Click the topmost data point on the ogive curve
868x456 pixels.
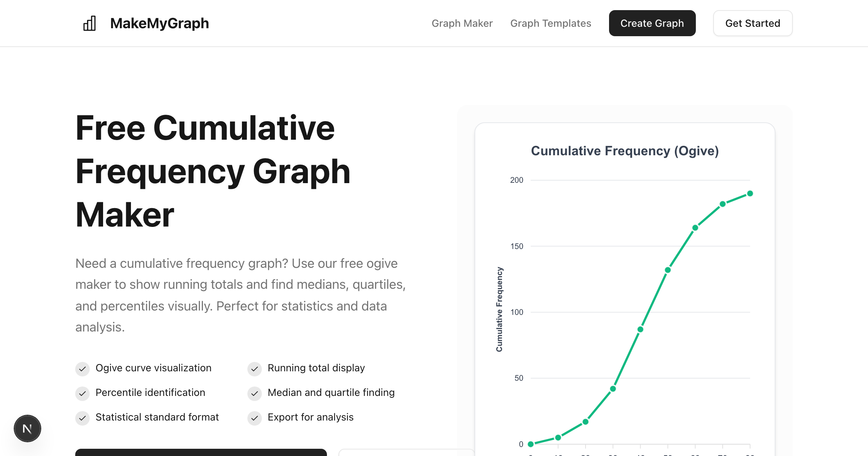point(750,194)
